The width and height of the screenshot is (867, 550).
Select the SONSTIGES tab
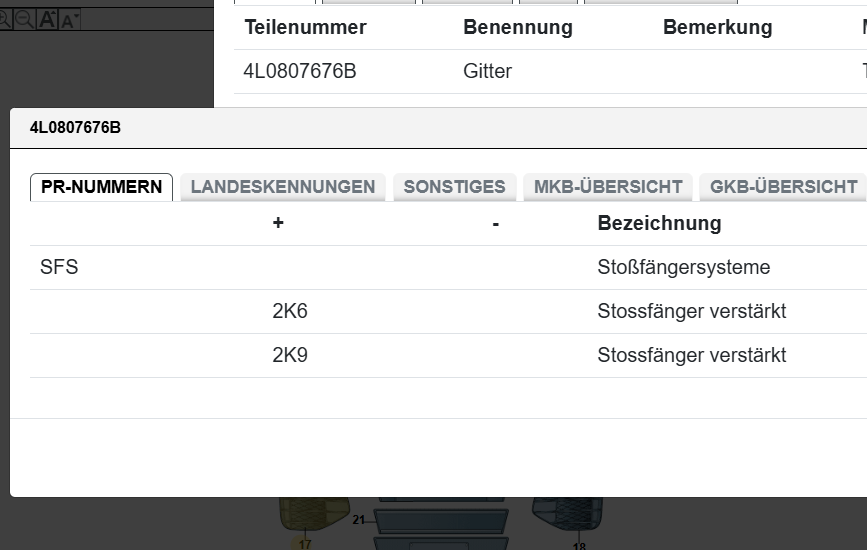pyautogui.click(x=454, y=187)
